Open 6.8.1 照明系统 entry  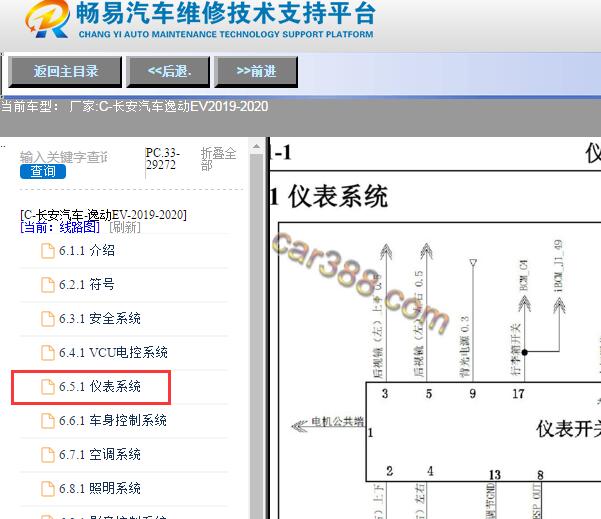click(x=100, y=488)
